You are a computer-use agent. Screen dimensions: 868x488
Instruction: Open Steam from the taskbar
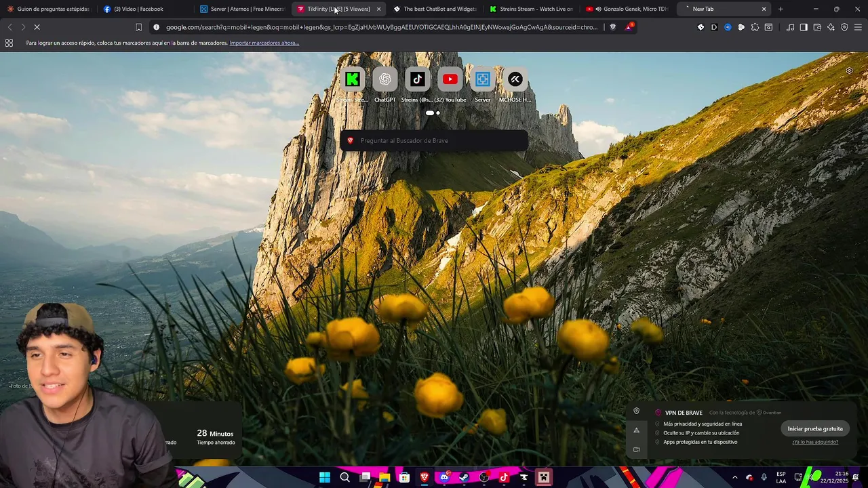click(464, 477)
